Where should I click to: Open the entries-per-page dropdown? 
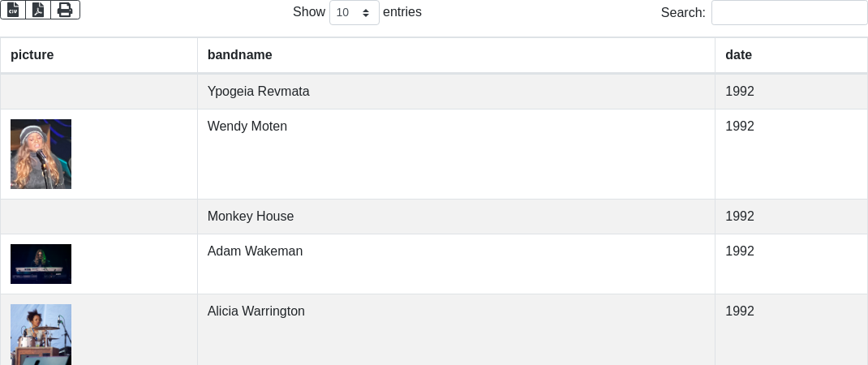tap(354, 12)
